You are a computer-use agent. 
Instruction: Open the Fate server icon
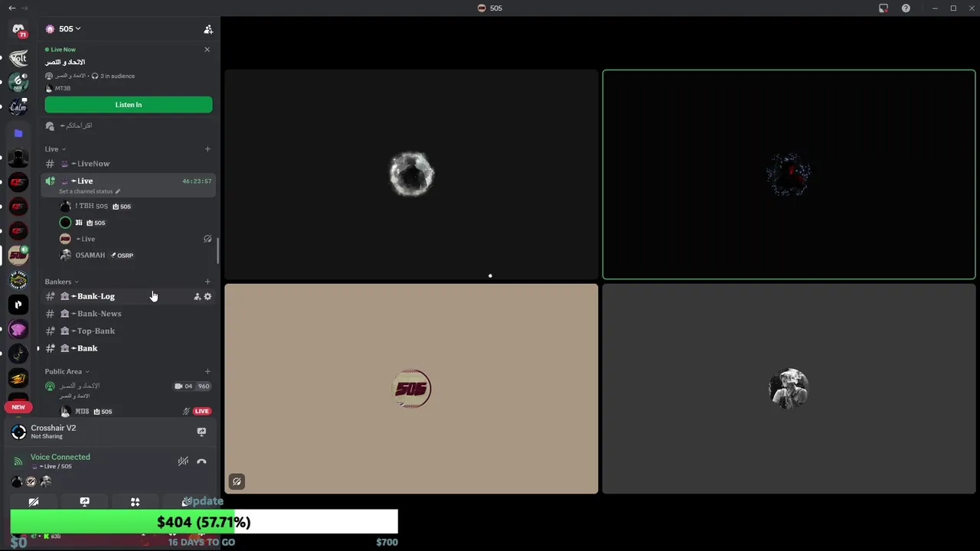(x=18, y=82)
